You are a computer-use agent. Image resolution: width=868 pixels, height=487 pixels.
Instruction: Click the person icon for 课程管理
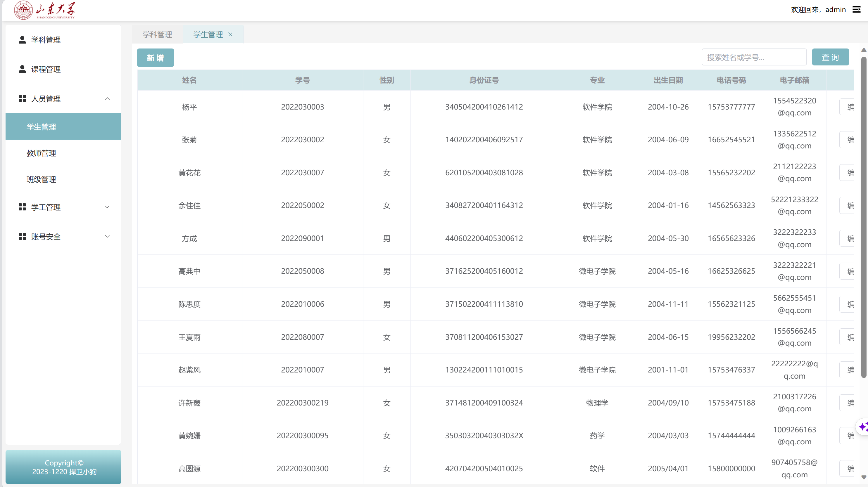tap(22, 69)
